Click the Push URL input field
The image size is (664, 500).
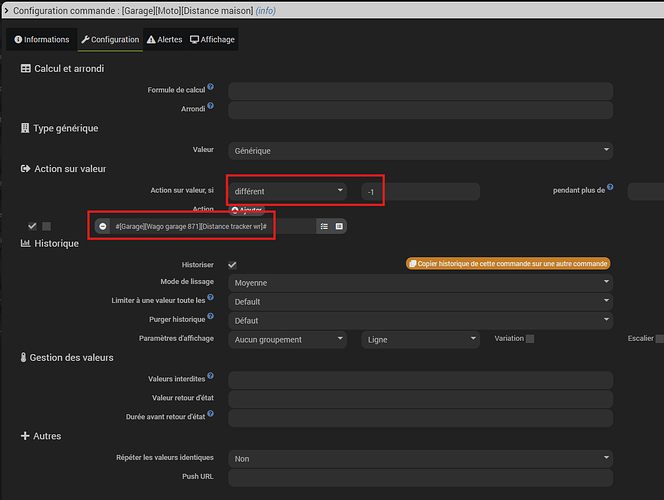tap(420, 478)
